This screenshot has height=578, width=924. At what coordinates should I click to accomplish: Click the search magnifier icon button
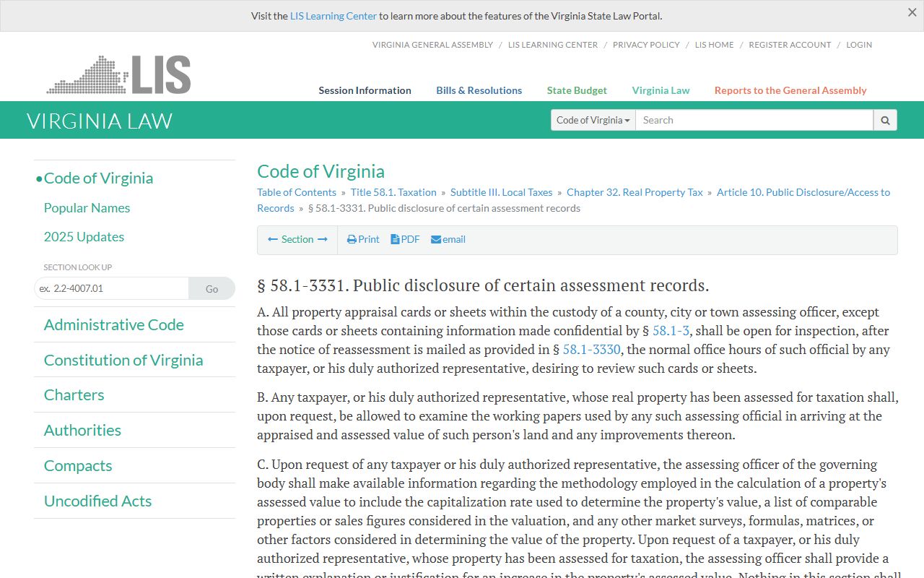tap(885, 120)
